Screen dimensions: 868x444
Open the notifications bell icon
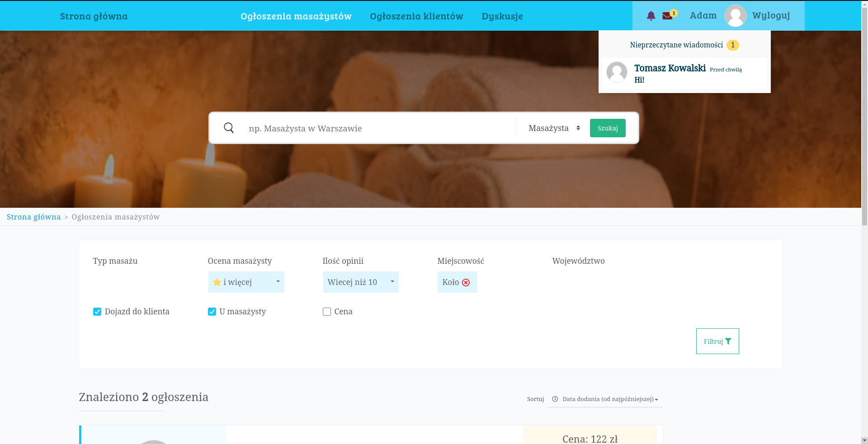click(x=651, y=16)
